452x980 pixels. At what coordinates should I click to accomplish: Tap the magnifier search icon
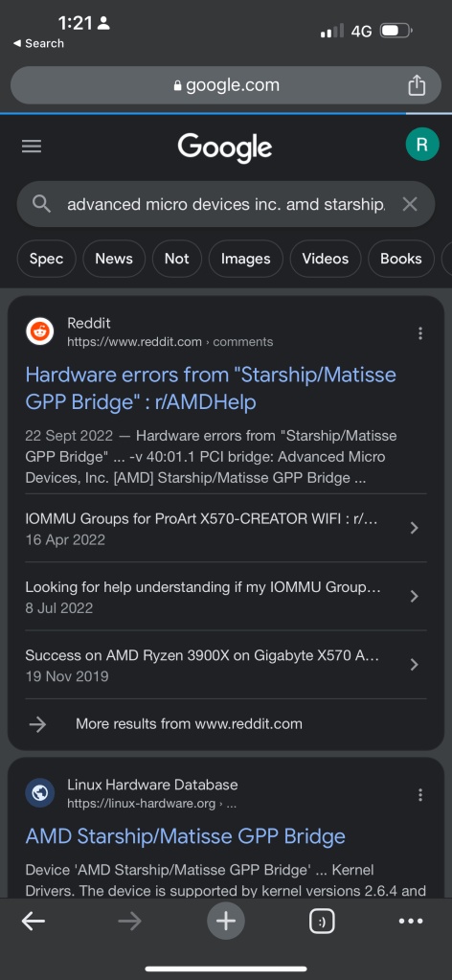tap(41, 204)
